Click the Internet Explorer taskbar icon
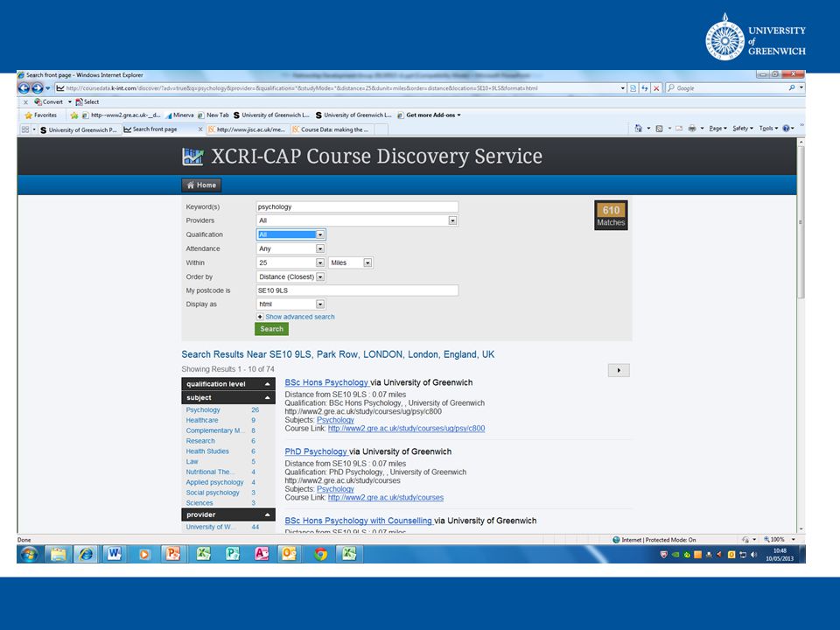 [x=86, y=554]
